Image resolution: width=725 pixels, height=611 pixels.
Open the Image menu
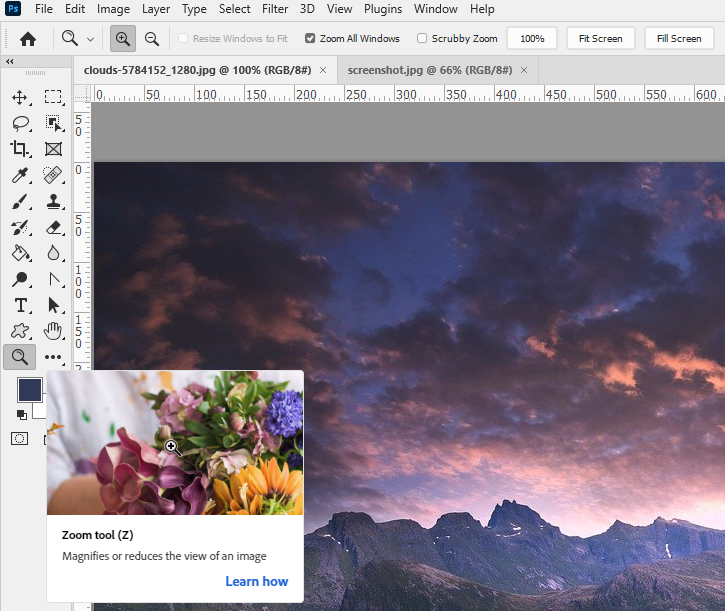113,9
